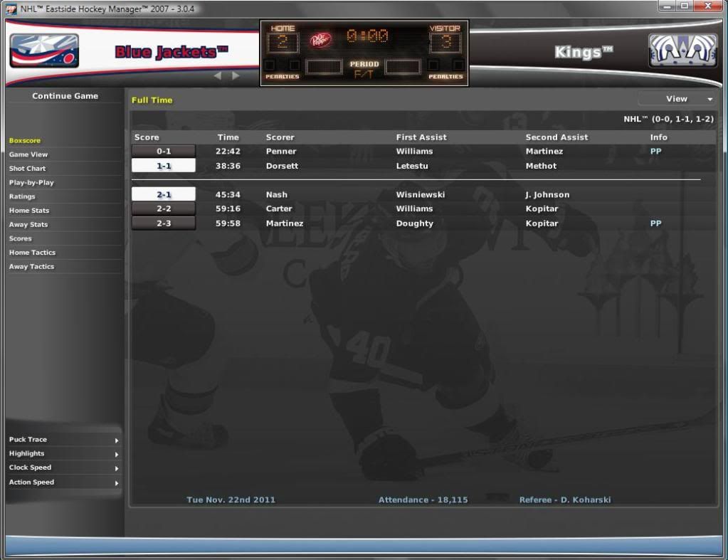The image size is (728, 560).
Task: Click the Blue Jackets team name
Action: pos(172,52)
